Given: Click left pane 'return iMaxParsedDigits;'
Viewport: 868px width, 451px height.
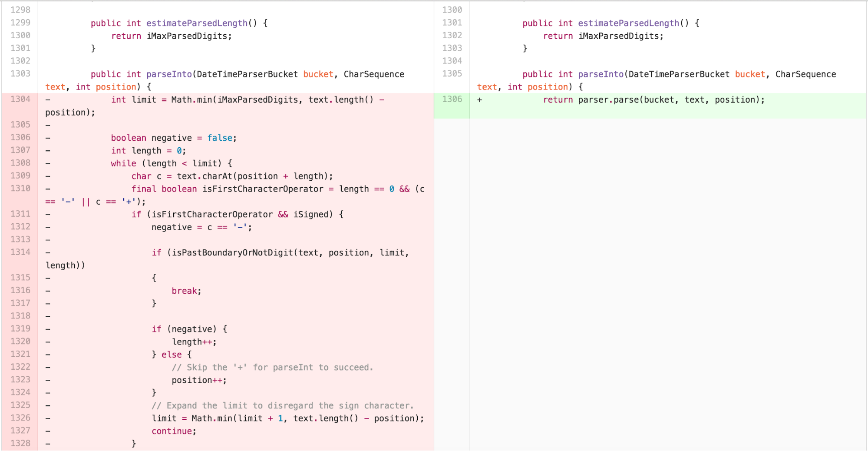Looking at the screenshot, I should [x=172, y=36].
